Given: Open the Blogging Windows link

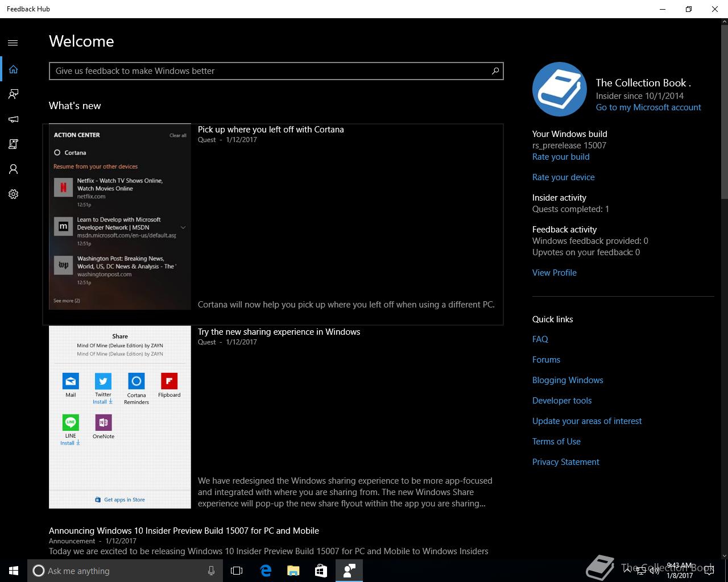Looking at the screenshot, I should (x=568, y=380).
